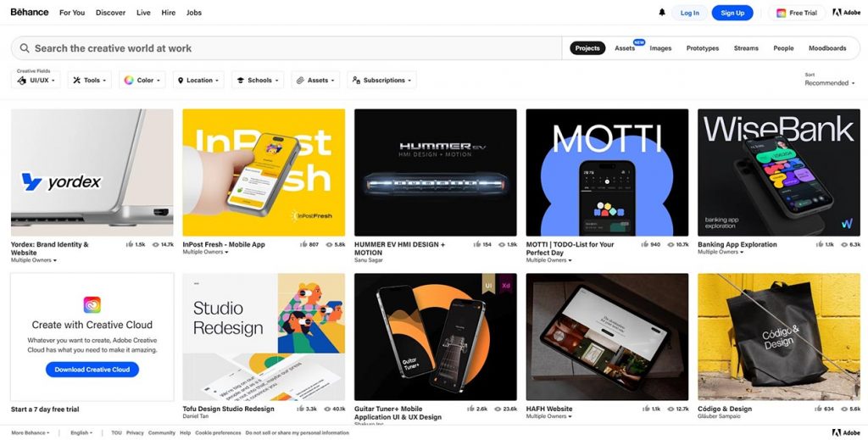868x440 pixels.
Task: Expand Multiple Owners under Banking App Exploration
Action: (721, 252)
